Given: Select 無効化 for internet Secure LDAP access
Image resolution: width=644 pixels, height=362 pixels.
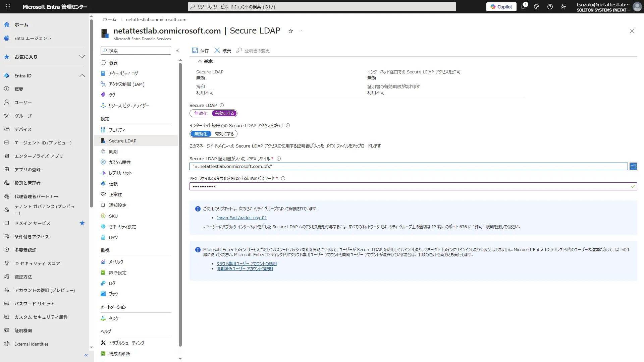Looking at the screenshot, I should 201,134.
